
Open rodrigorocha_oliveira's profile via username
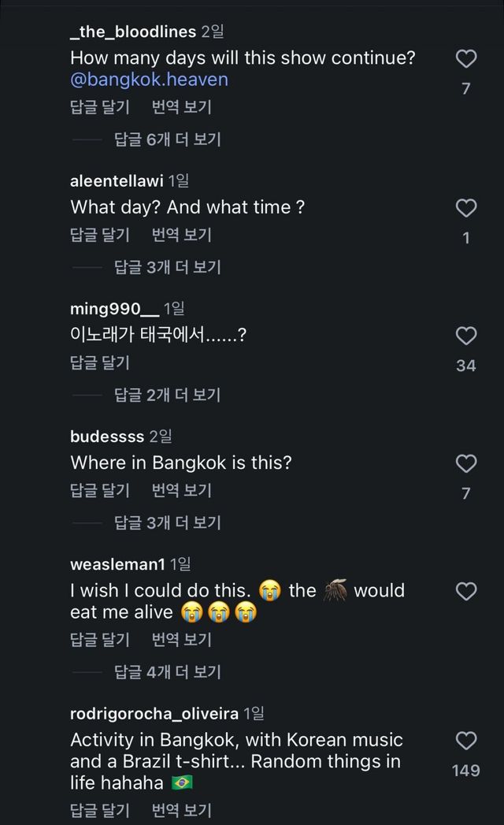pos(154,714)
